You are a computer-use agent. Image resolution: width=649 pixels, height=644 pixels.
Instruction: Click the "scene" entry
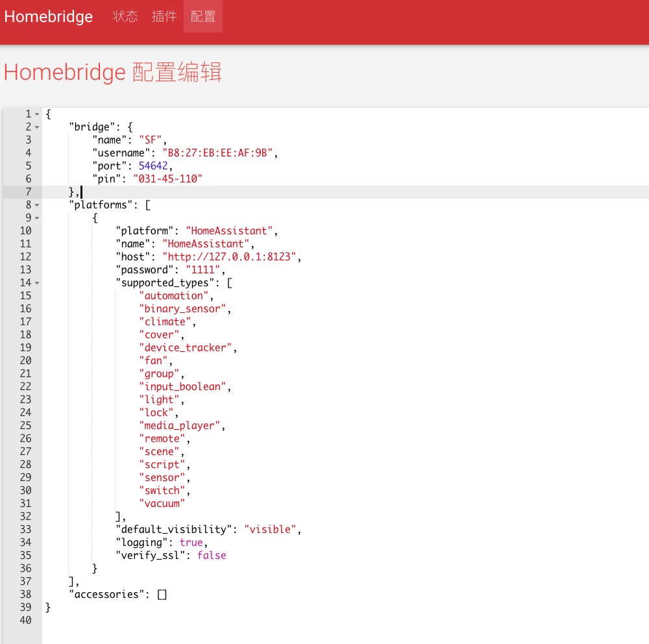coord(159,451)
